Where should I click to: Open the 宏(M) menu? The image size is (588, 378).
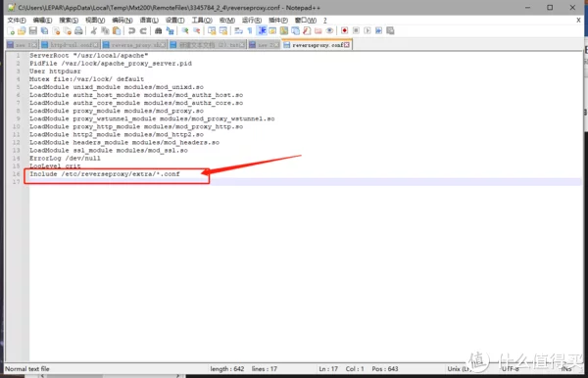(x=227, y=21)
